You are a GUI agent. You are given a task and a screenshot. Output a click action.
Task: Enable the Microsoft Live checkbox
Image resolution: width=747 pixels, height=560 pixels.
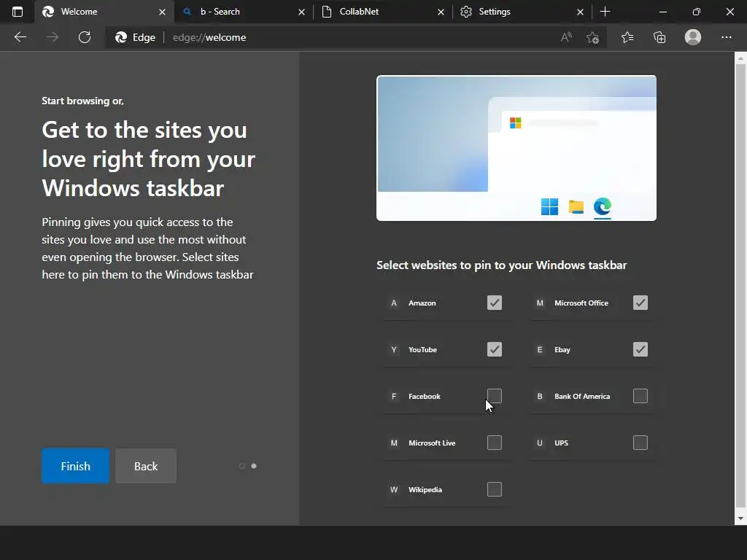click(495, 443)
